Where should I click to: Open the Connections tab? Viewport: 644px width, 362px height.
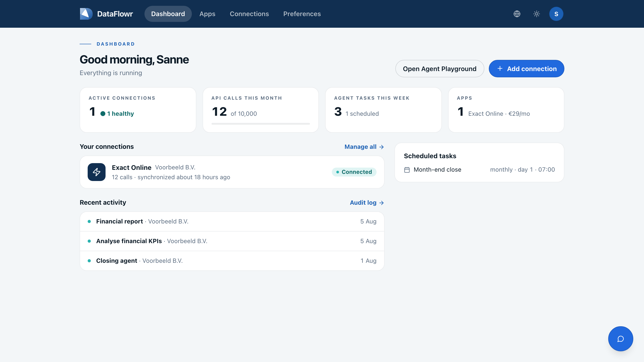pos(249,14)
